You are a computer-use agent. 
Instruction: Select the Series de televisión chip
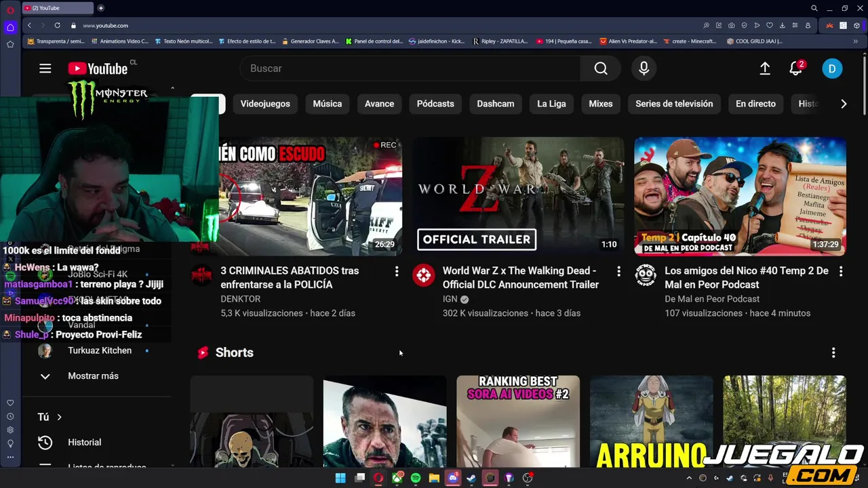674,104
